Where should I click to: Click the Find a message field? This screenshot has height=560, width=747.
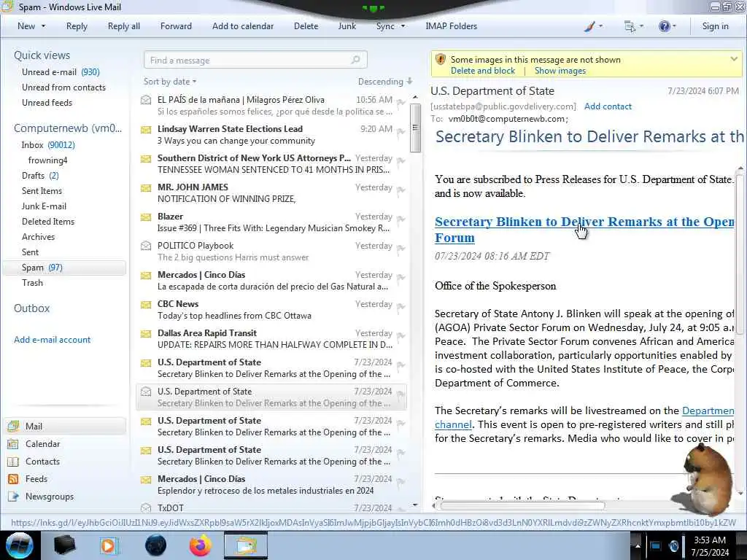(x=255, y=60)
